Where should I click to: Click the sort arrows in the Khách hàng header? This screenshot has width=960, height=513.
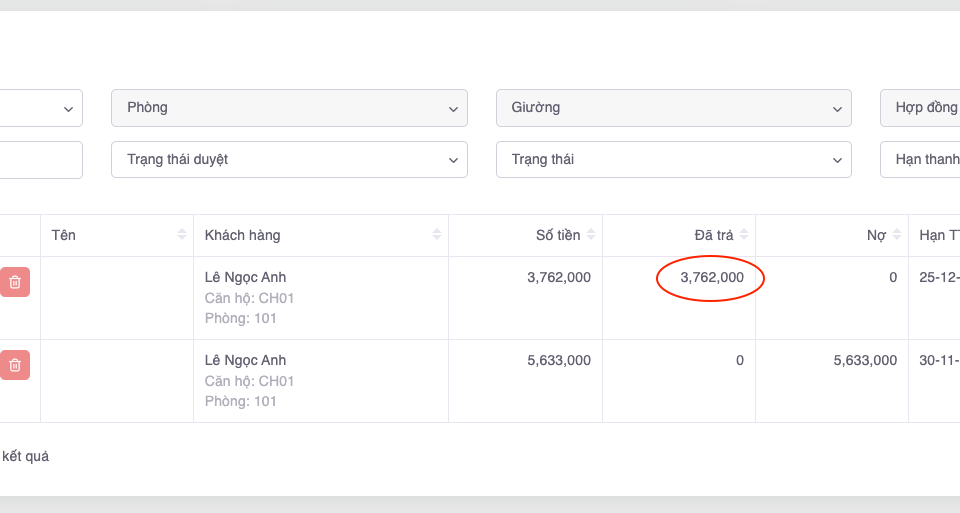tap(437, 235)
